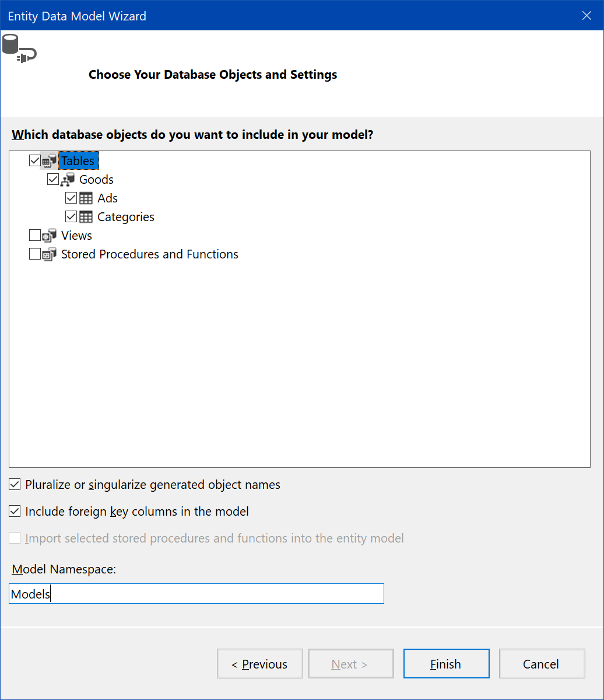Uncheck the Tables checkbox
This screenshot has width=604, height=700.
[x=35, y=160]
